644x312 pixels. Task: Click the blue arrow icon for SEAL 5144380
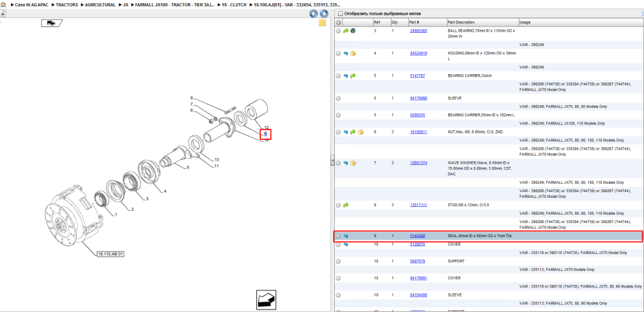coord(346,237)
